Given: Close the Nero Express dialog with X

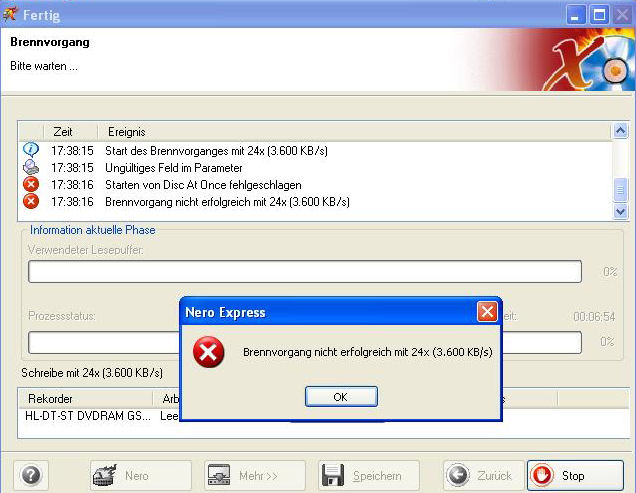Looking at the screenshot, I should coord(487,312).
